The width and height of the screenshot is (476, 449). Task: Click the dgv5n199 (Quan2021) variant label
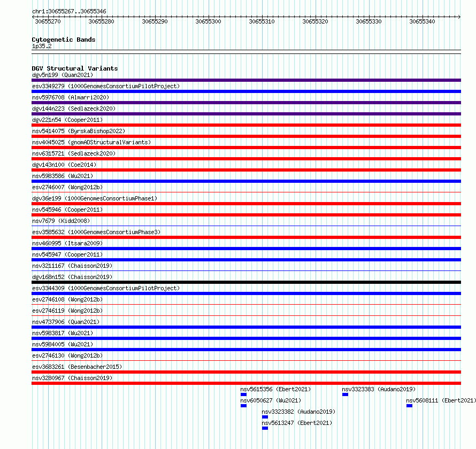(63, 75)
